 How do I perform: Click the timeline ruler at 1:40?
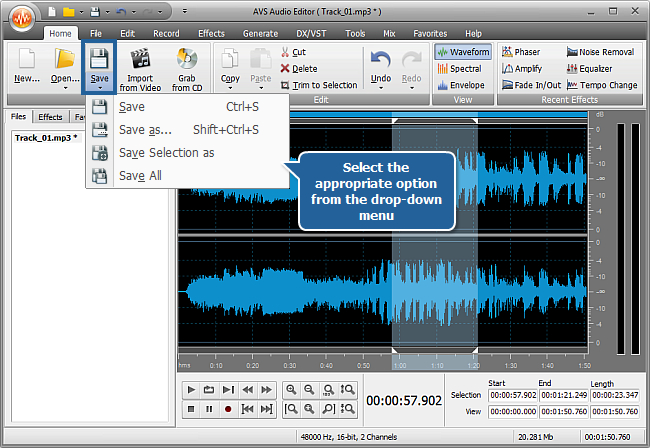[x=548, y=366]
